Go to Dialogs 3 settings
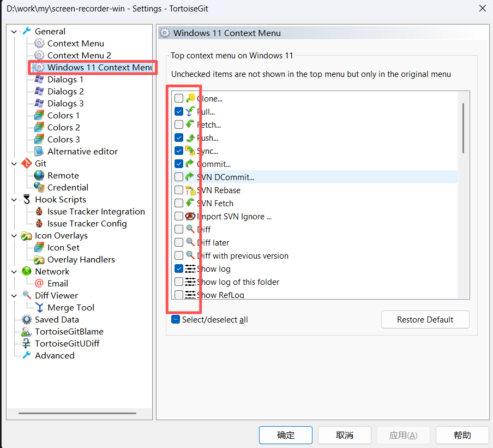Screen dimensions: 493x448 [x=65, y=104]
